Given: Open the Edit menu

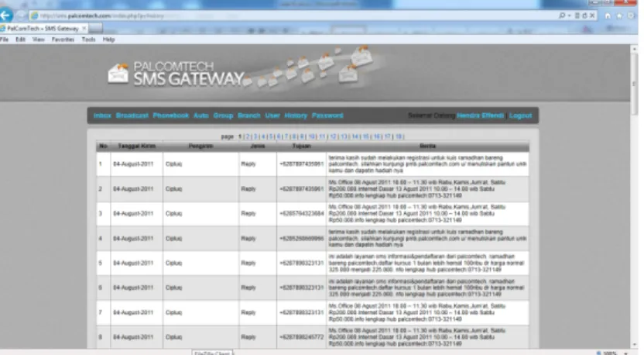Looking at the screenshot, I should [21, 40].
